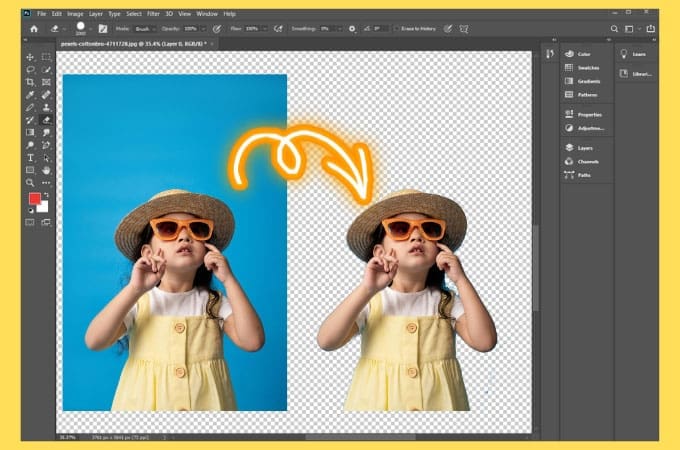The width and height of the screenshot is (680, 450).
Task: Click the red foreground color swatch
Action: [34, 200]
